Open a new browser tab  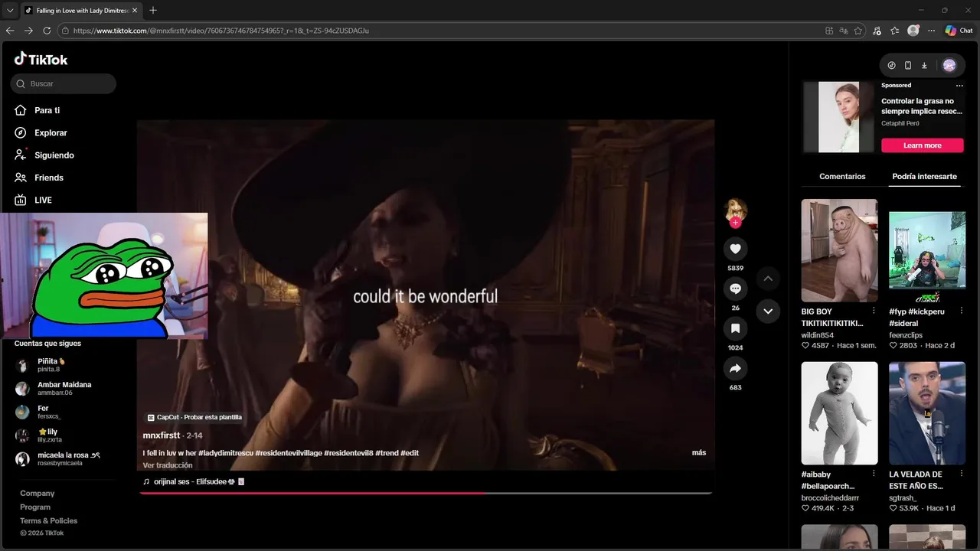point(153,10)
